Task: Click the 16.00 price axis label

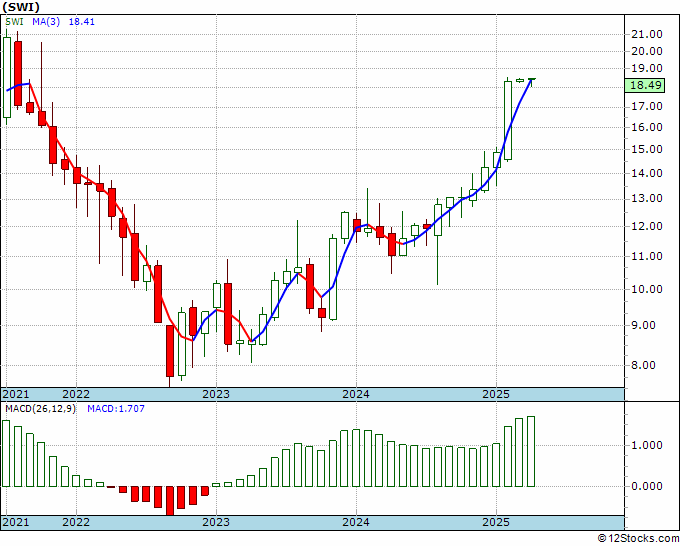Action: pyautogui.click(x=647, y=127)
